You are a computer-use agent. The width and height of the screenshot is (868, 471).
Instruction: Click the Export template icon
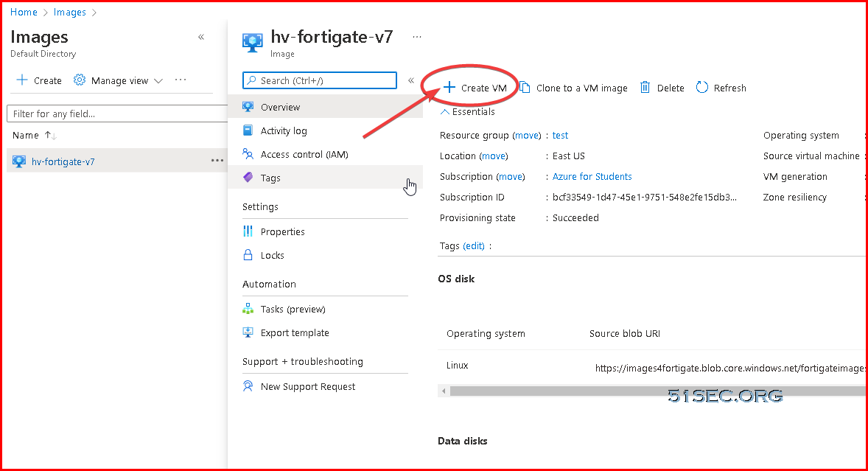tap(248, 332)
